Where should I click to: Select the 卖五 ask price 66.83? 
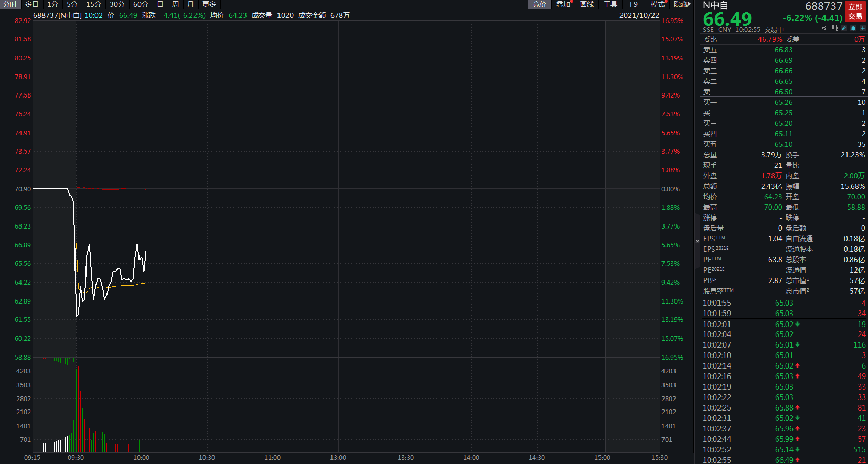[x=784, y=50]
